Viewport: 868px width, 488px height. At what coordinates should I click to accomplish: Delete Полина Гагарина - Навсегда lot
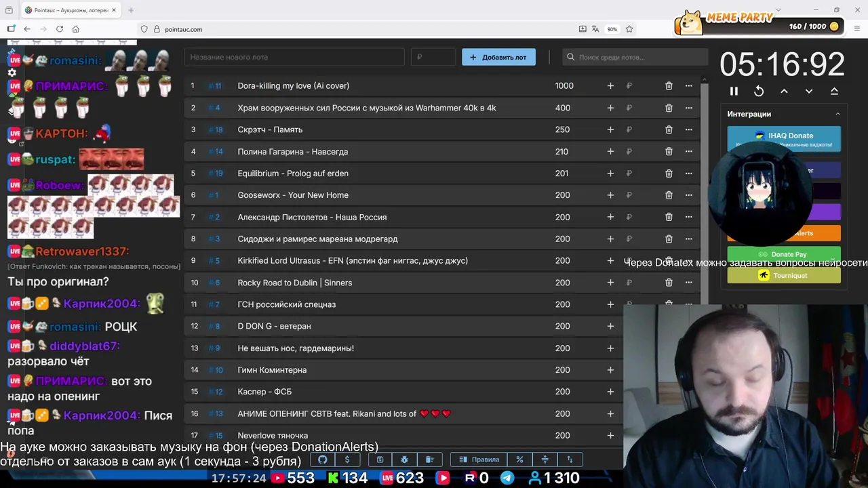(x=669, y=151)
